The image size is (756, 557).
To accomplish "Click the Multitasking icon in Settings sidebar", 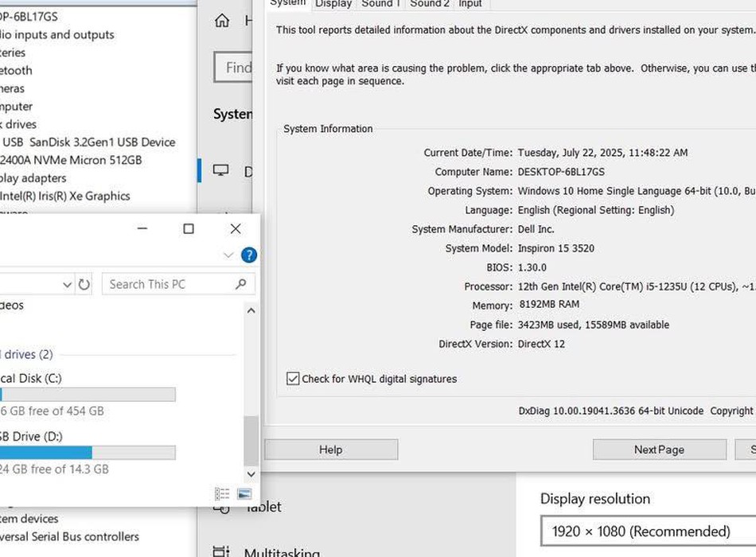I will (221, 551).
